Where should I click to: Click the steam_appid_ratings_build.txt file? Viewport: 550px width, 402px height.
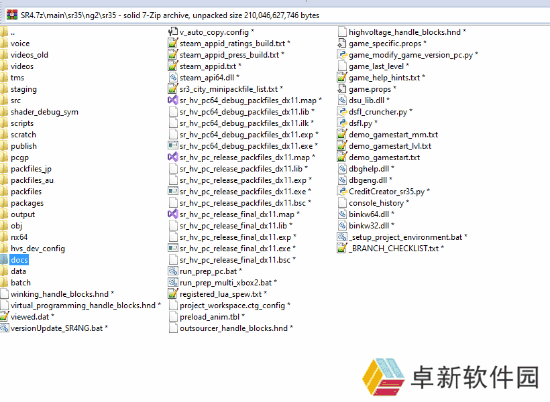229,43
